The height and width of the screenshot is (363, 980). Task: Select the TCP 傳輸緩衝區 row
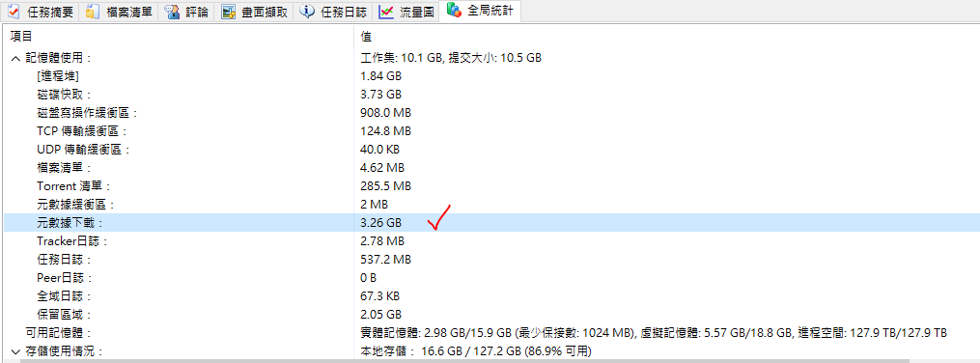coord(491,131)
